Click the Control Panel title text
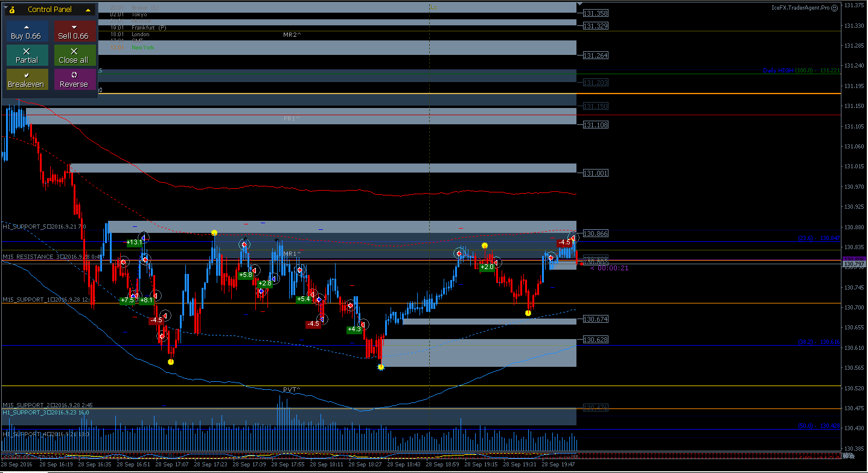This screenshot has width=868, height=473. point(49,10)
